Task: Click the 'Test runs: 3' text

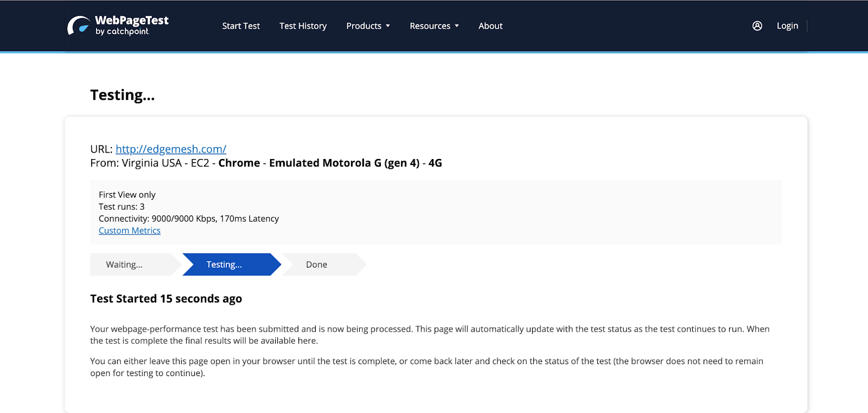Action: (122, 207)
